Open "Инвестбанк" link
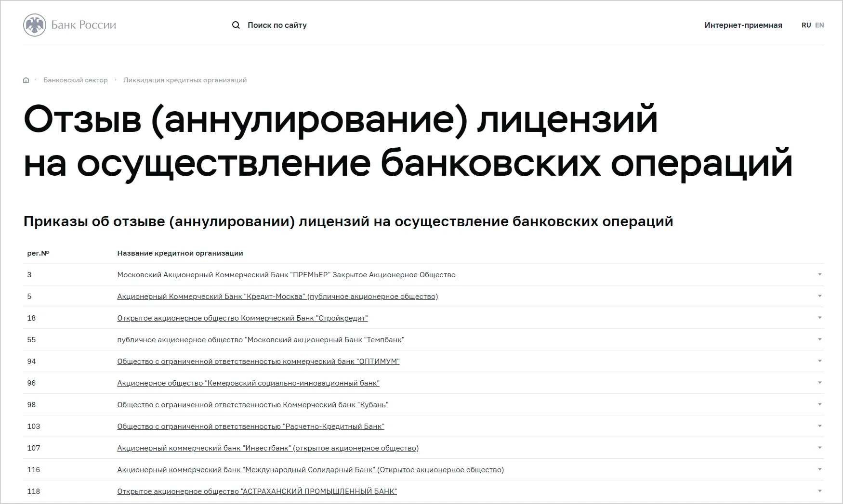Image resolution: width=843 pixels, height=504 pixels. coord(268,448)
